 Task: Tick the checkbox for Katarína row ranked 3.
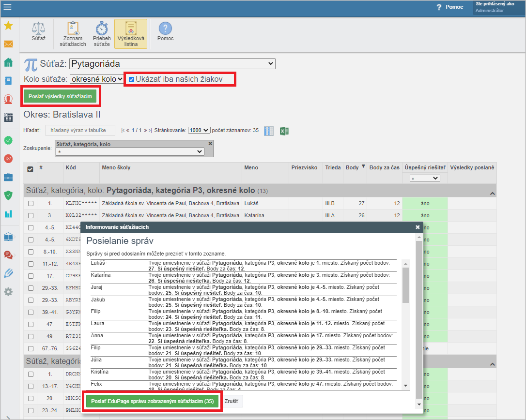[x=31, y=215]
